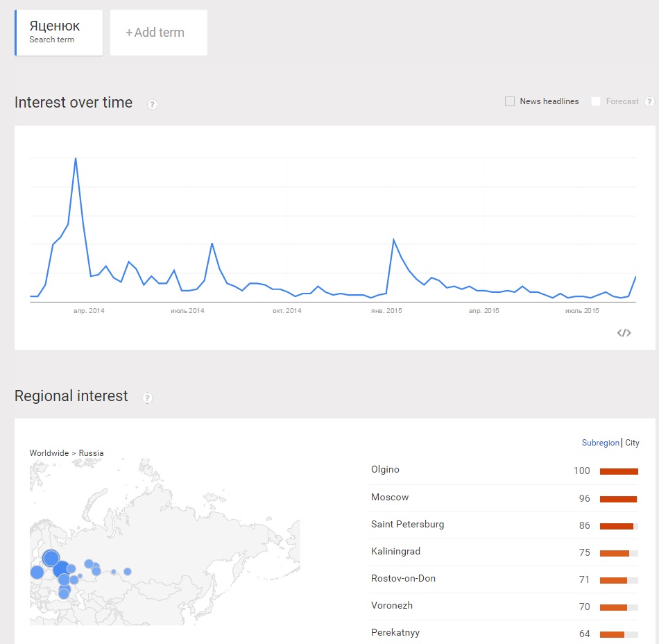Click the Olgino orange interest bar

tap(618, 472)
